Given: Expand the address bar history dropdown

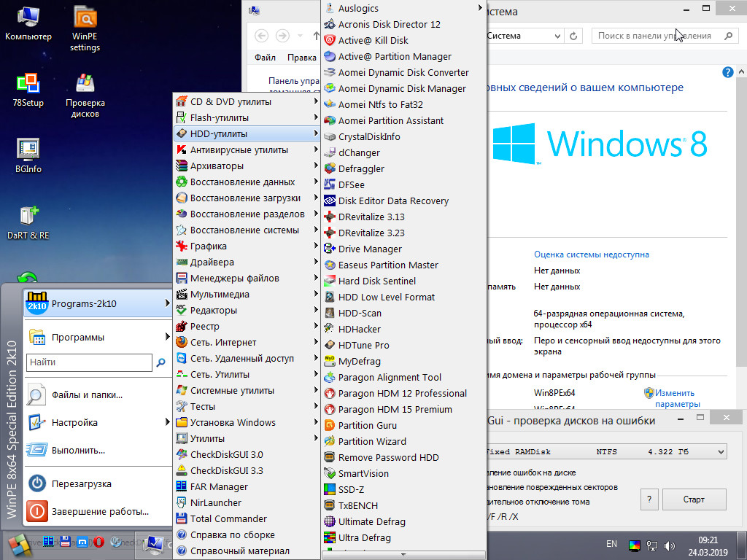Looking at the screenshot, I should (557, 36).
